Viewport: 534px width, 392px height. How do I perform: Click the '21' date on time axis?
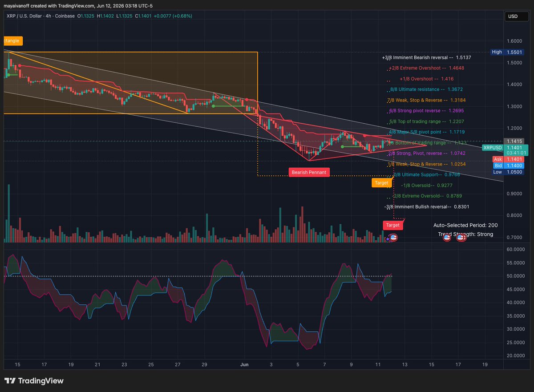coord(97,364)
